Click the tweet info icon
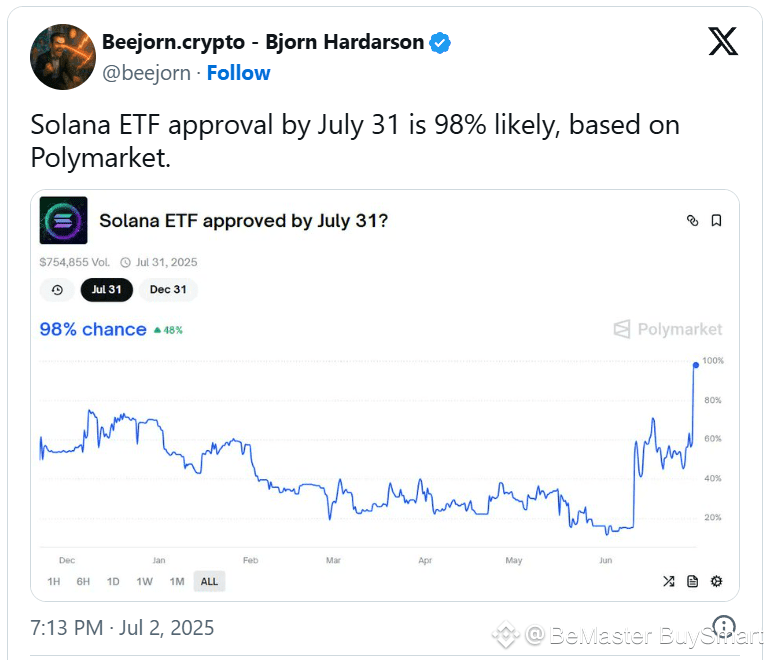This screenshot has height=660, width=771. click(x=723, y=627)
